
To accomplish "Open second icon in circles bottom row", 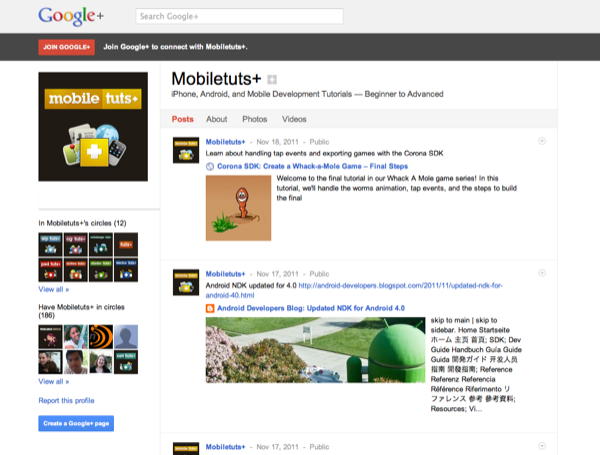I will (x=75, y=270).
